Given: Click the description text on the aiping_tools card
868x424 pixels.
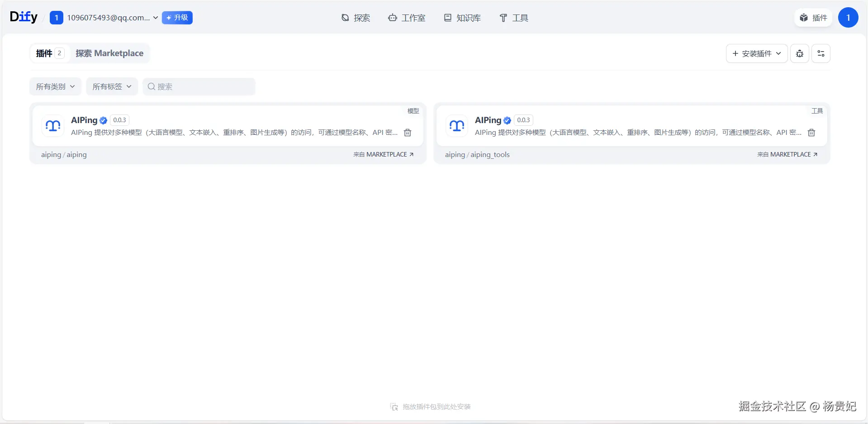Looking at the screenshot, I should (x=638, y=133).
